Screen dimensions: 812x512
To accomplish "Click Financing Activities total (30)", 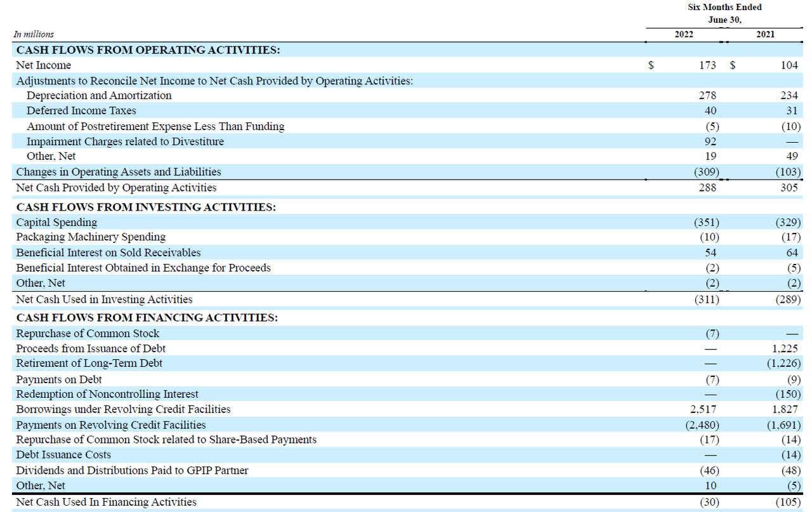I will click(709, 502).
